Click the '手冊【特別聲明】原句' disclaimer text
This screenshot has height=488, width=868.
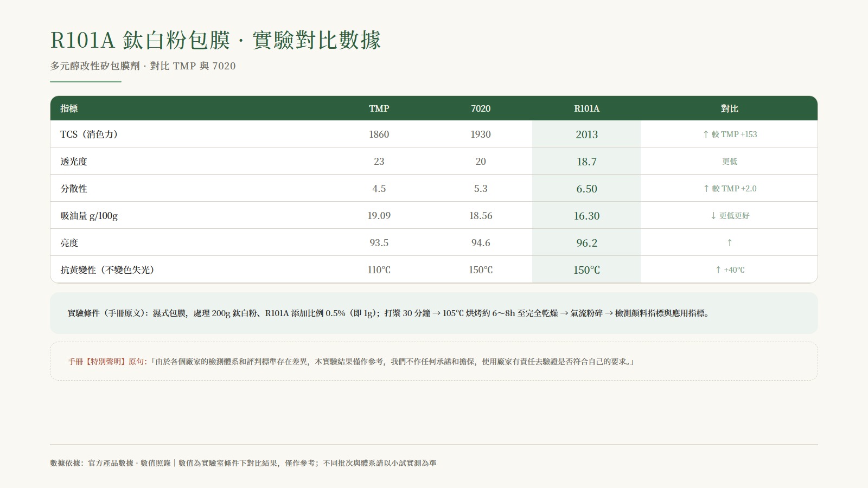pos(351,362)
